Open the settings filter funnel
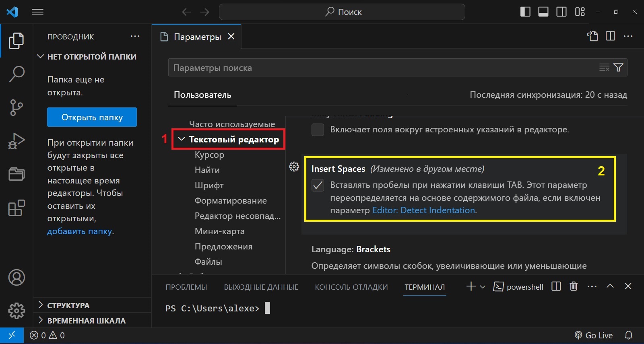This screenshot has width=644, height=344. [x=619, y=68]
